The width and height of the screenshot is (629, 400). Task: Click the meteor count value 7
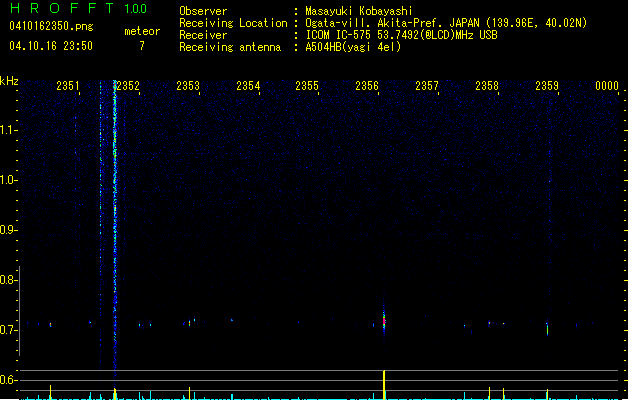[142, 46]
